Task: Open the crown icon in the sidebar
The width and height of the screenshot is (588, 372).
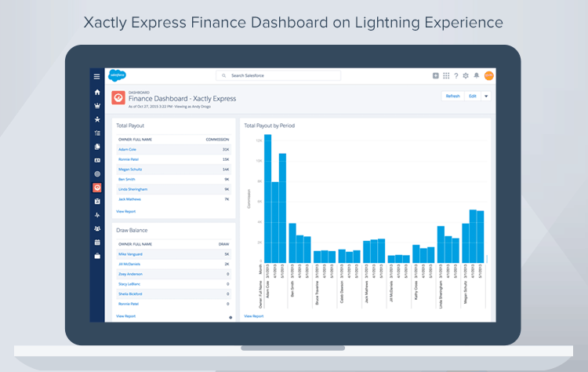Action: click(x=97, y=105)
